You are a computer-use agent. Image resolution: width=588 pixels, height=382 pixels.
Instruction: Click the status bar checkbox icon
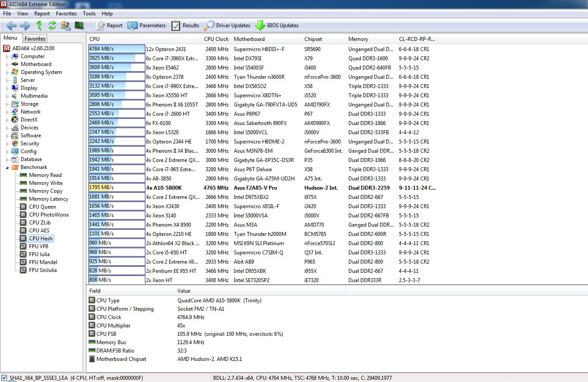tap(4, 378)
